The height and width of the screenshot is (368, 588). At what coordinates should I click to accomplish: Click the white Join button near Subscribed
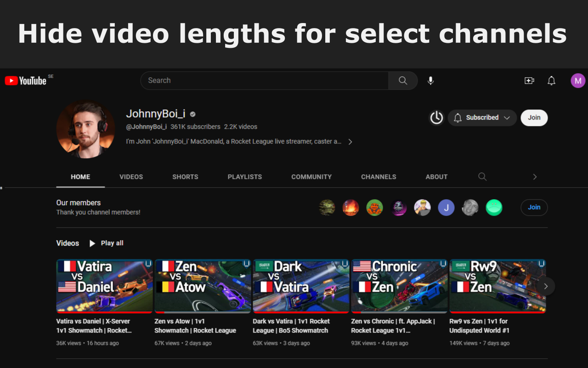534,118
